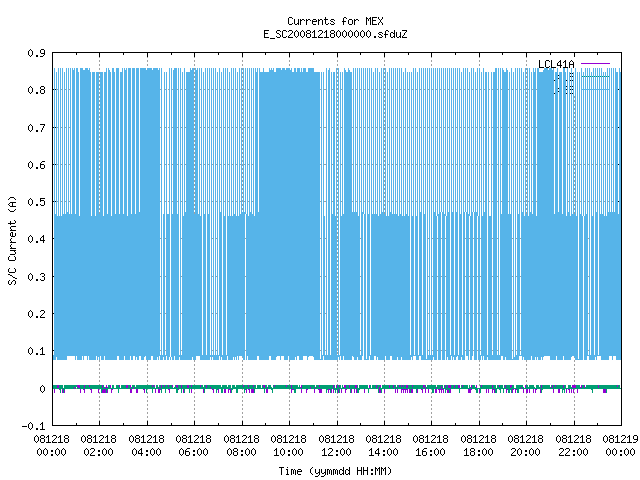Image resolution: width=640 pixels, height=480 pixels.
Task: Click the y-axis tick label '0.3'
Action: coord(36,277)
